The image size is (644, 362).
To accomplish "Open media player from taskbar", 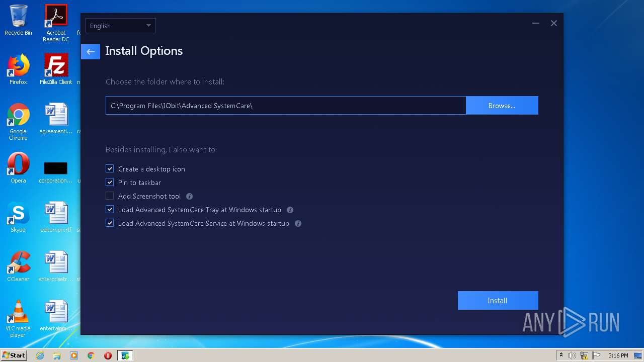I will point(74,355).
